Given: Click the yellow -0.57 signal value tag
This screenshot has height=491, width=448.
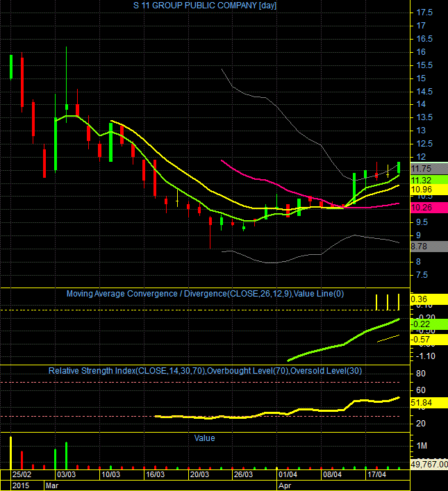Looking at the screenshot, I should [429, 340].
